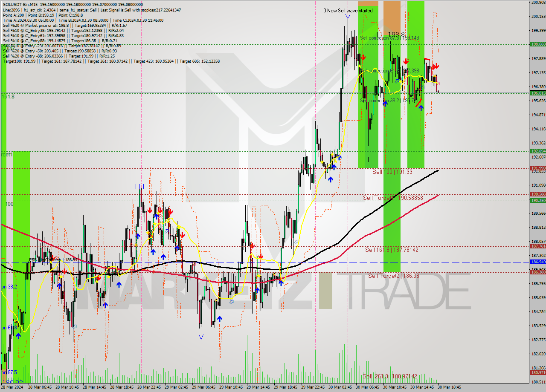546x392 pixels.
Task: Click the 'Target100: 191.99' targets summary line
Action: 111,61
